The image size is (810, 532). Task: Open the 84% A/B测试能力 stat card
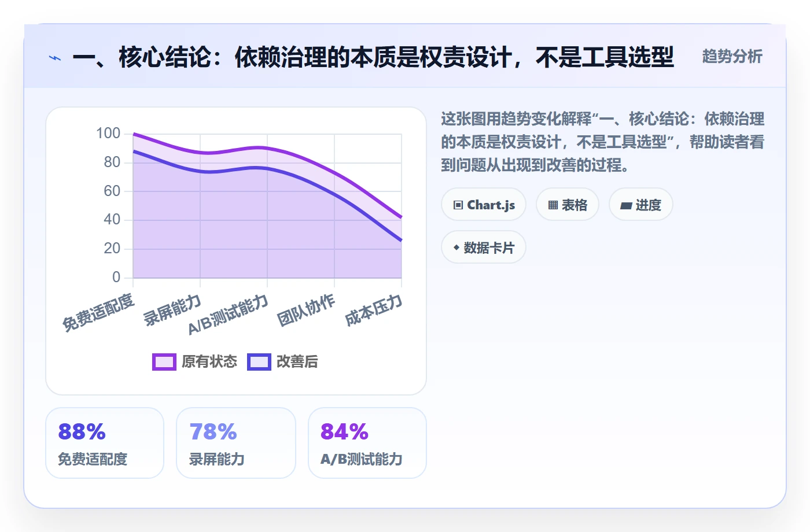click(367, 443)
